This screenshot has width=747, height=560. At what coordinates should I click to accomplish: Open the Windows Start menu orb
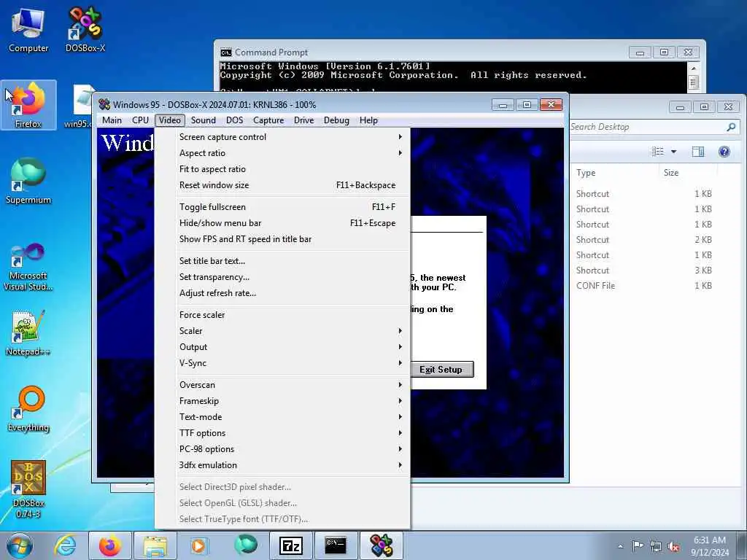pos(20,545)
